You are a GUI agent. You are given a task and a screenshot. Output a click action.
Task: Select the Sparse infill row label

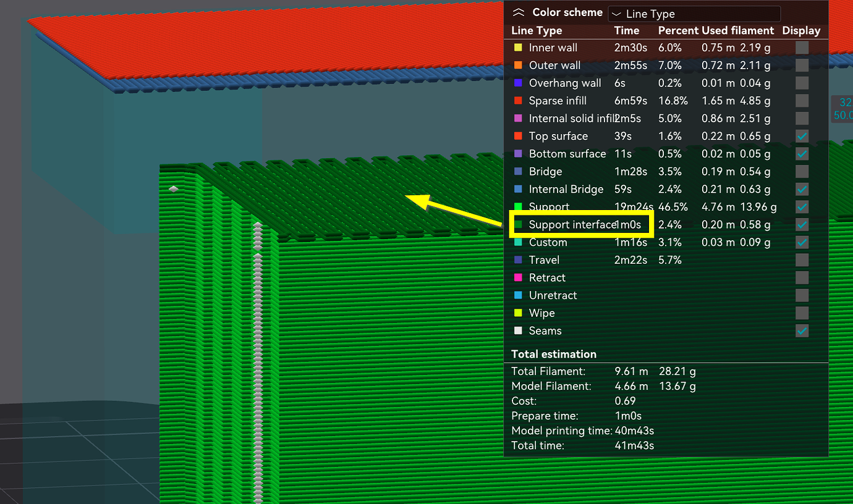558,101
